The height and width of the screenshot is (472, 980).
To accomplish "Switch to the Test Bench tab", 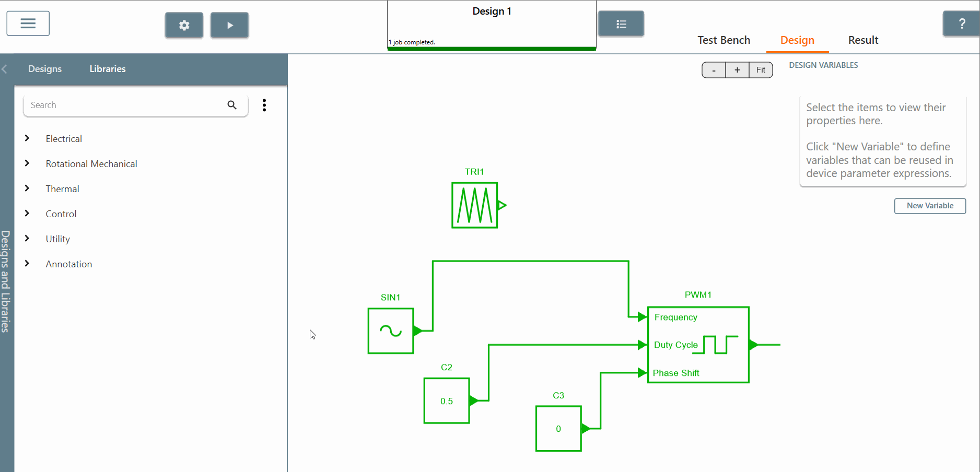I will click(x=724, y=40).
